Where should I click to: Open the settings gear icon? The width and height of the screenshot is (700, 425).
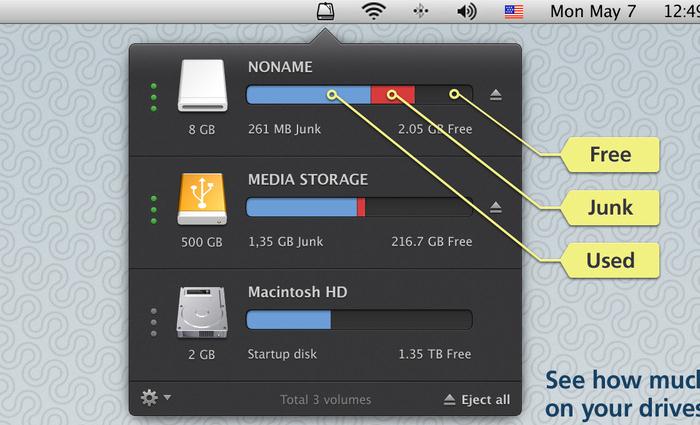pyautogui.click(x=149, y=397)
